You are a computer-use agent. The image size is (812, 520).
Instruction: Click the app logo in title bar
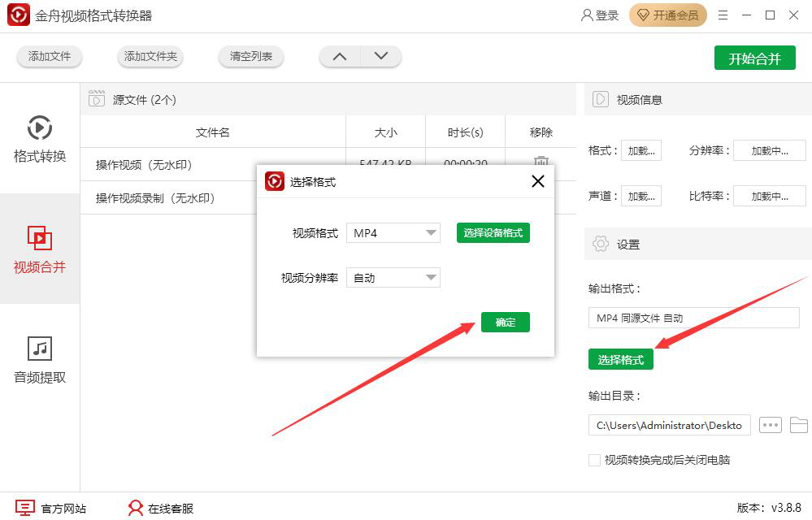click(x=18, y=15)
